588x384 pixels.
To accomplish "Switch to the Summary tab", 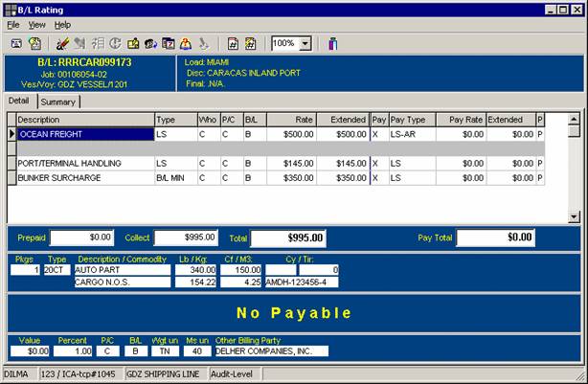I will (57, 102).
